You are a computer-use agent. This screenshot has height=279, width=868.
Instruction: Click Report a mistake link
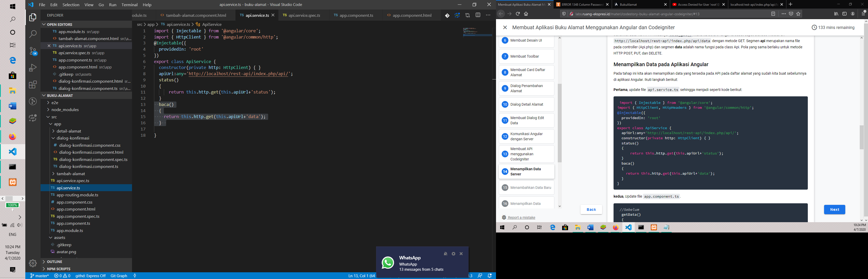point(521,218)
